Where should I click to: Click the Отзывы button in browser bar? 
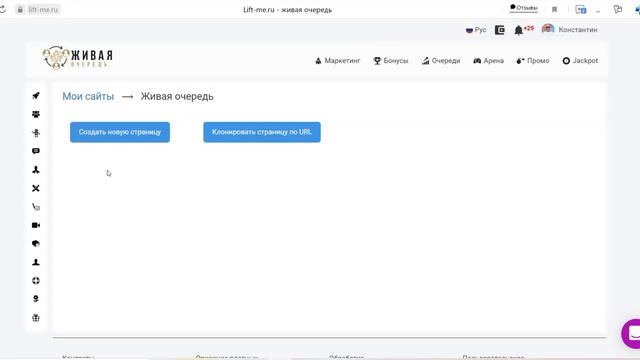click(524, 8)
